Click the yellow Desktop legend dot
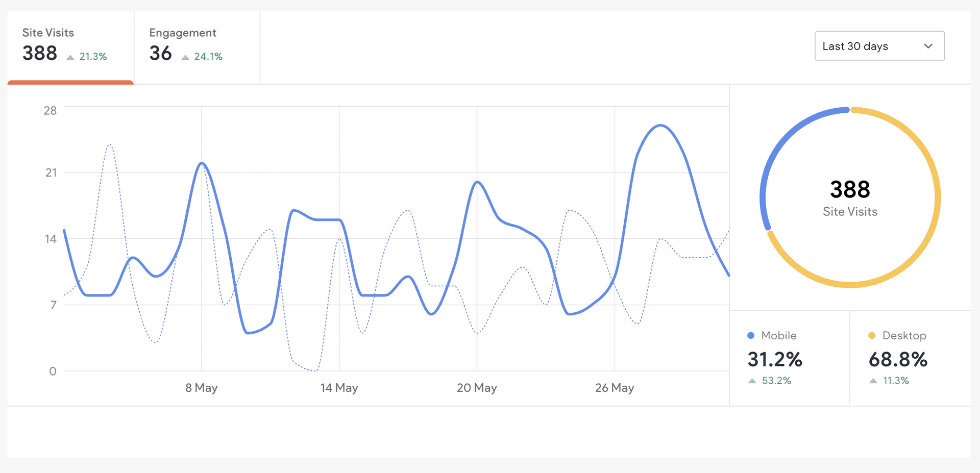980x473 pixels. (872, 335)
